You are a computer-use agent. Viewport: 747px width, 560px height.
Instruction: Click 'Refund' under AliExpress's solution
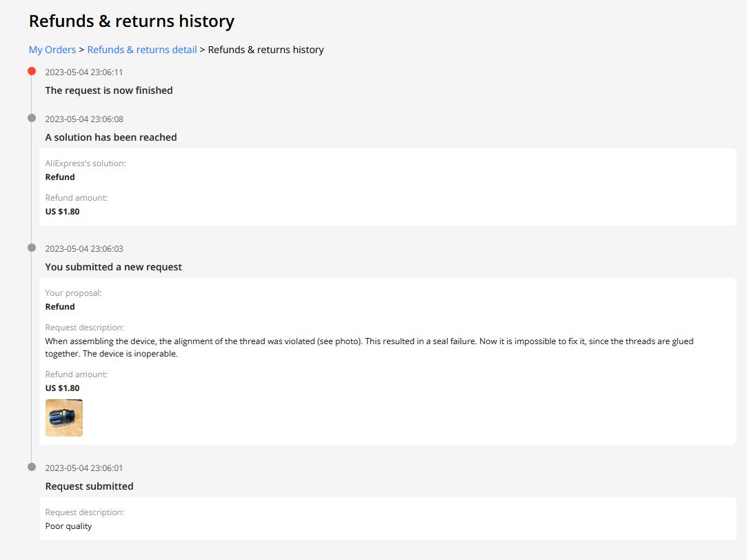tap(60, 177)
